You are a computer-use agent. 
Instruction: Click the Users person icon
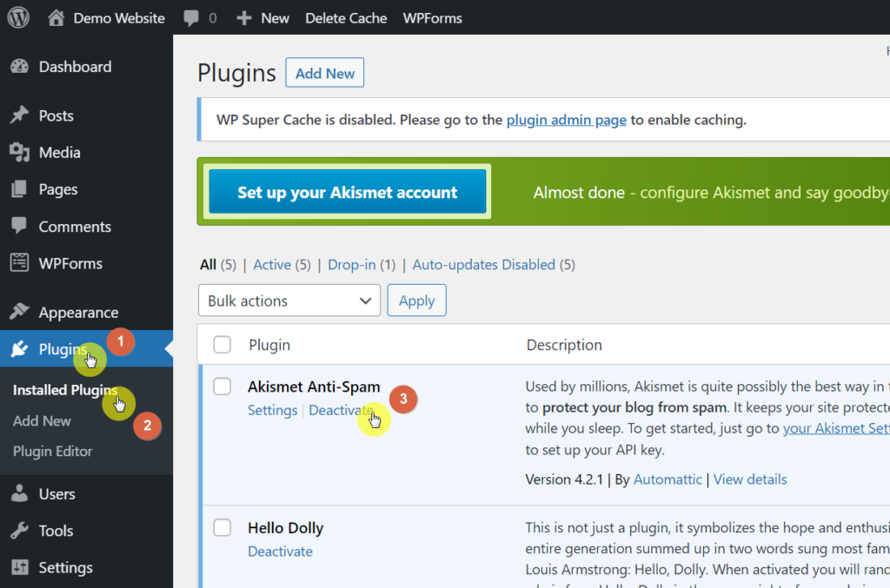19,493
